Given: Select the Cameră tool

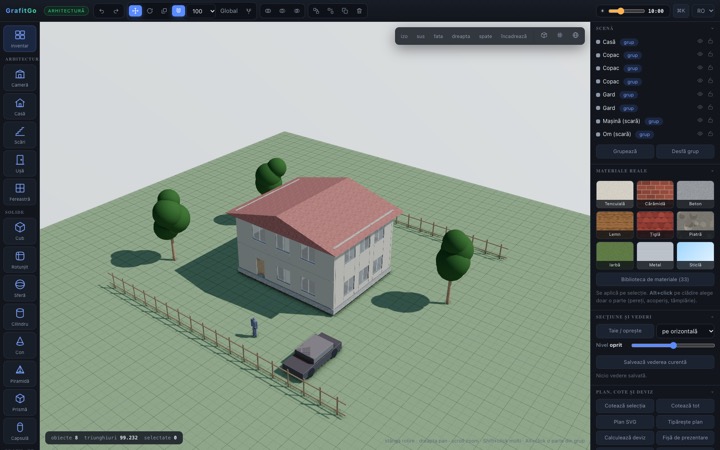Looking at the screenshot, I should click(x=20, y=78).
